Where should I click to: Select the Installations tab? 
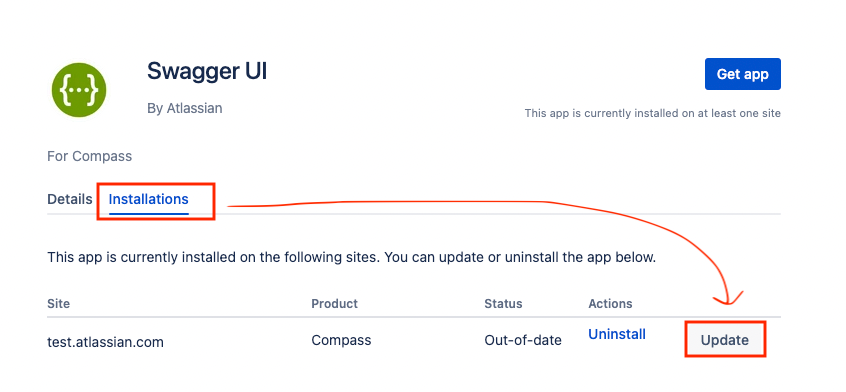[x=148, y=200]
